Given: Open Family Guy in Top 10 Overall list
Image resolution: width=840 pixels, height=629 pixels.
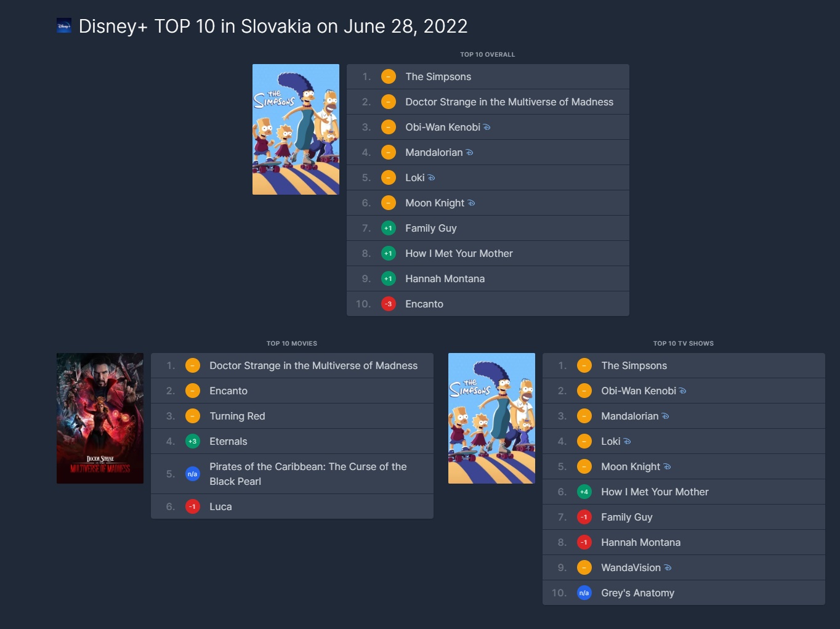Looking at the screenshot, I should [x=431, y=228].
